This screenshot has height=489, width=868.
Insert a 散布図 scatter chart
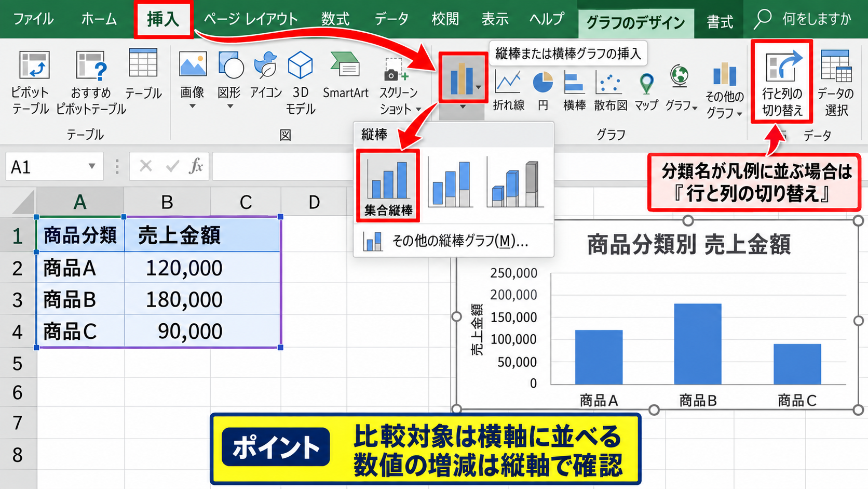(x=611, y=91)
